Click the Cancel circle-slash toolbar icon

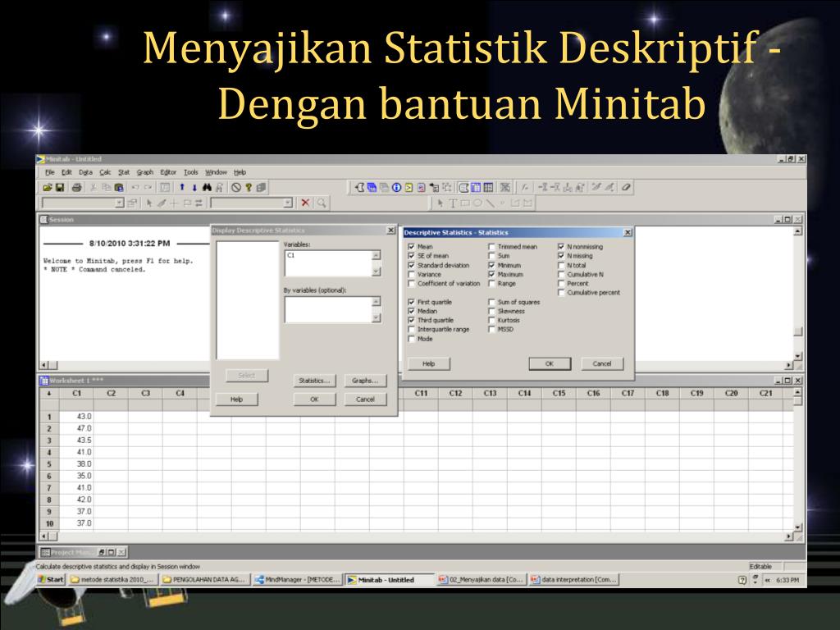coord(235,188)
